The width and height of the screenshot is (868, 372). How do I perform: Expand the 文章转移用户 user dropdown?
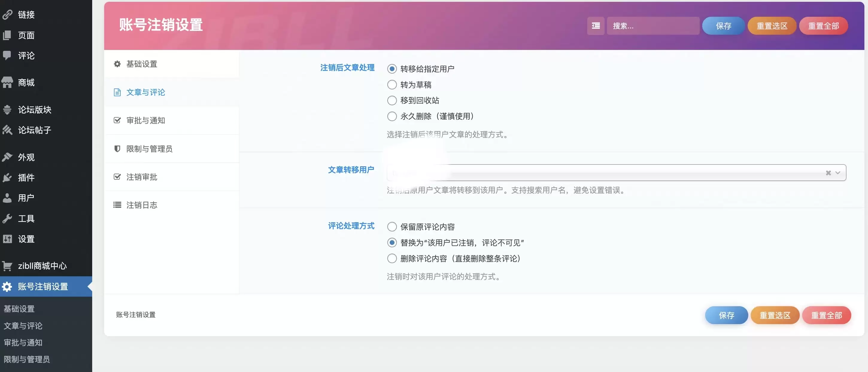839,173
